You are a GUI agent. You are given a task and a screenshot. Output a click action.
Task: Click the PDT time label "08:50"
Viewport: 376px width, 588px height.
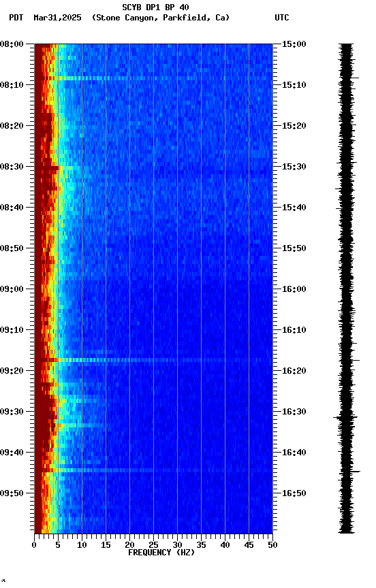pos(12,248)
